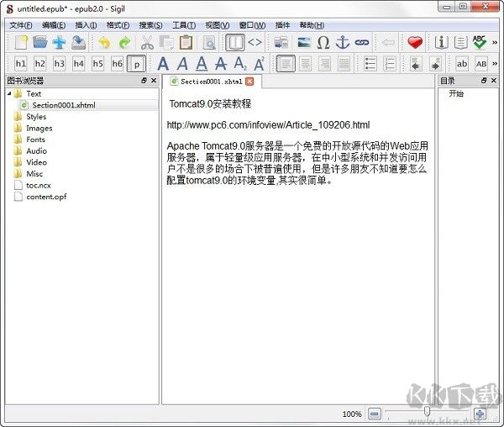Click the spellcheck ABC icon
Image resolution: width=504 pixels, height=427 pixels.
tap(480, 42)
